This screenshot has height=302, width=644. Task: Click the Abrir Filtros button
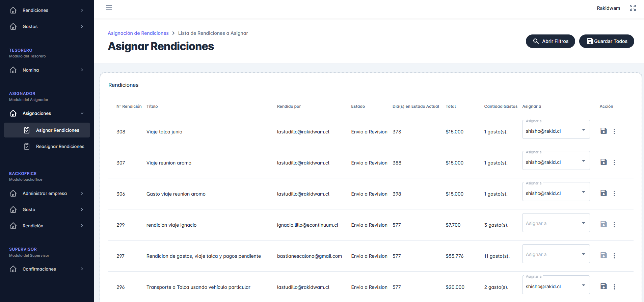point(550,41)
